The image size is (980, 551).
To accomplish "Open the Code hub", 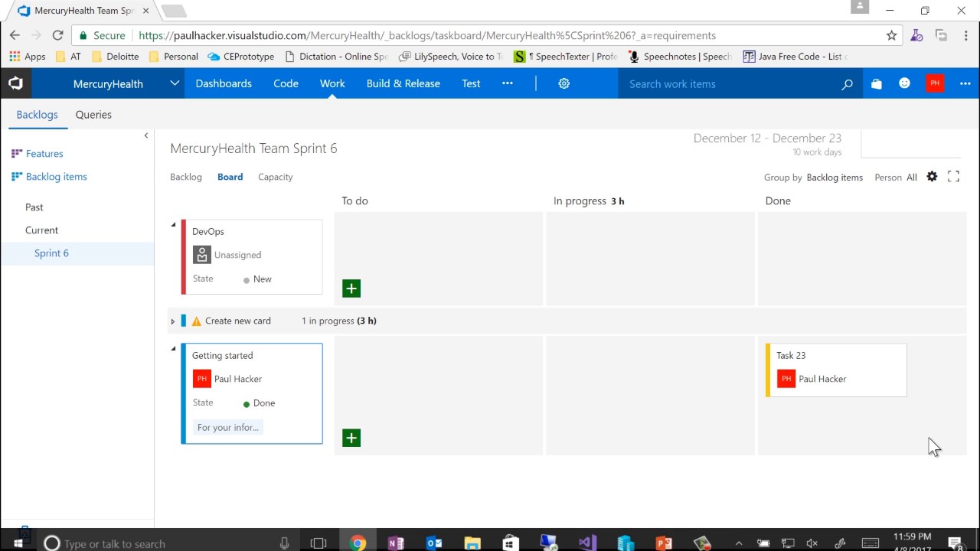I will click(x=286, y=83).
